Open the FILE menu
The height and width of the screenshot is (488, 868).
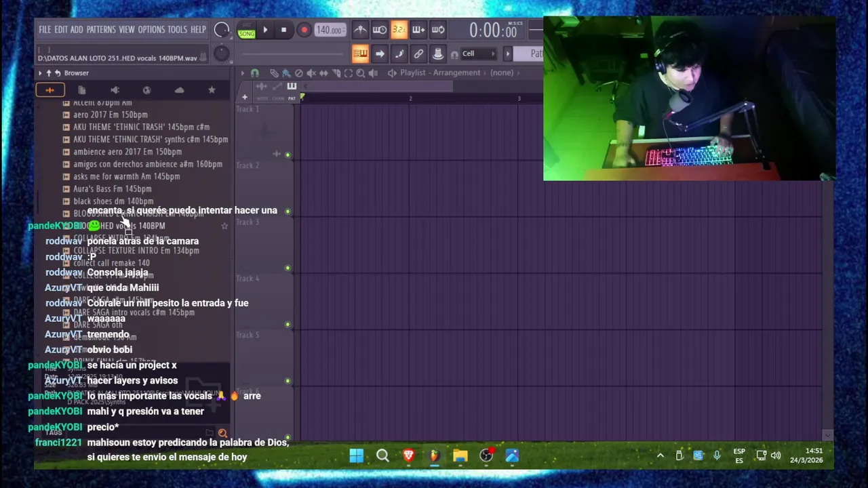(x=45, y=30)
